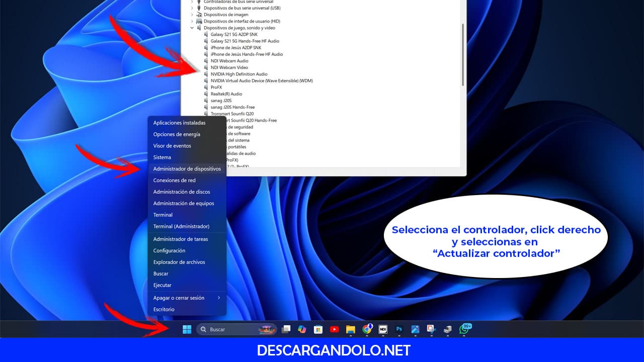644x362 pixels.
Task: Open the WhatsApp taskbar icon
Action: click(x=464, y=329)
